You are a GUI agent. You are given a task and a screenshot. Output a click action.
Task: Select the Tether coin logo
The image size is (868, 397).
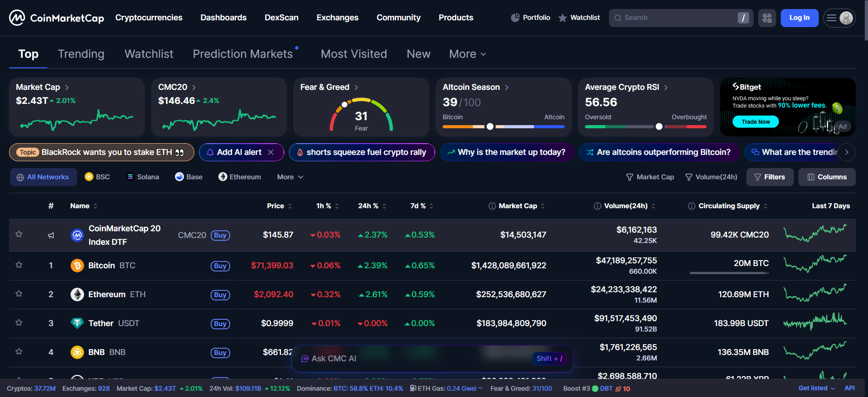(77, 323)
